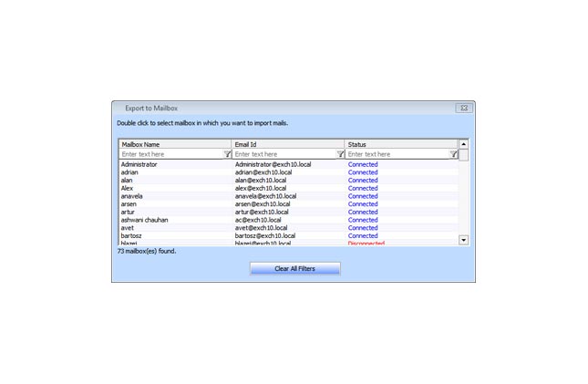Click email arsen@exch10.local

pos(263,203)
